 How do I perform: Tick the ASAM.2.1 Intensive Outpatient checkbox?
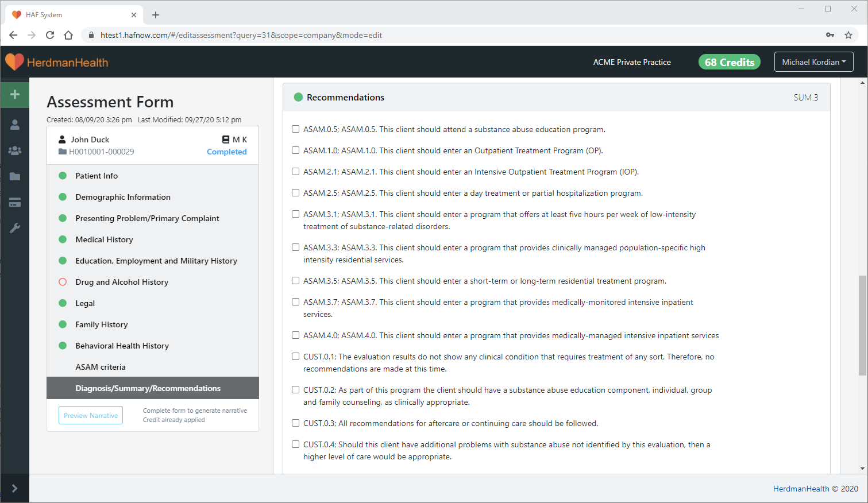tap(295, 172)
